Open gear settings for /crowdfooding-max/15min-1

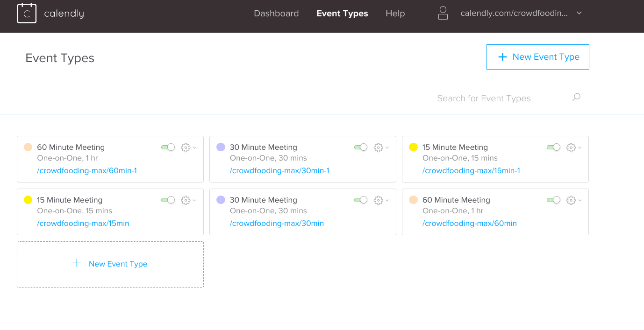[571, 147]
